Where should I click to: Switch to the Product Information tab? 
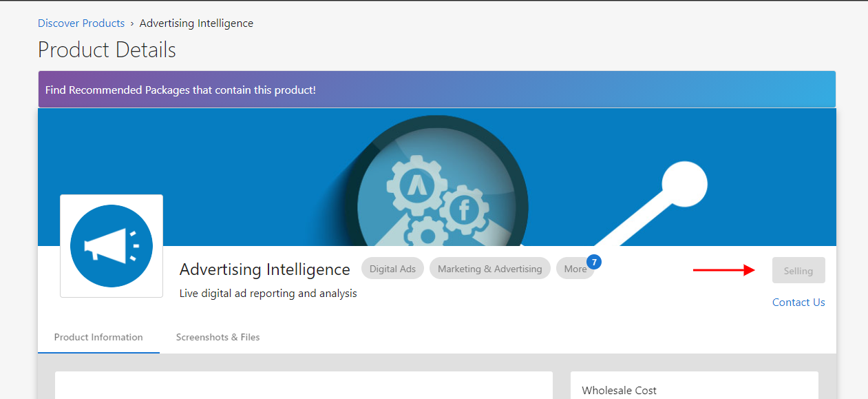(x=98, y=338)
